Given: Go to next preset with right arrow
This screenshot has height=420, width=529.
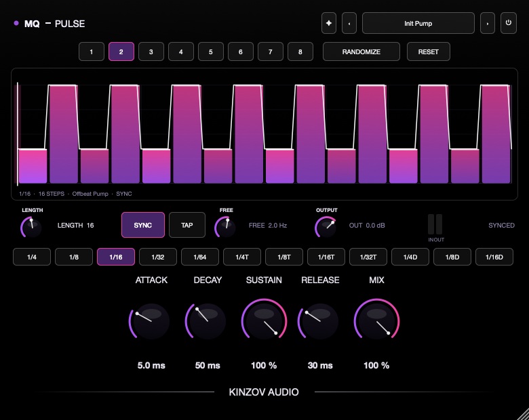Looking at the screenshot, I should [x=487, y=23].
